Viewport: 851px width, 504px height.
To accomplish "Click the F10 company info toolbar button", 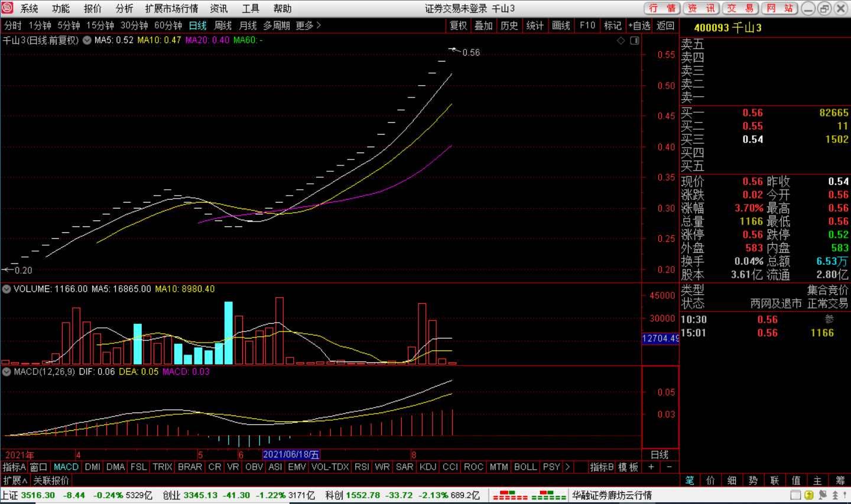I will pos(587,25).
